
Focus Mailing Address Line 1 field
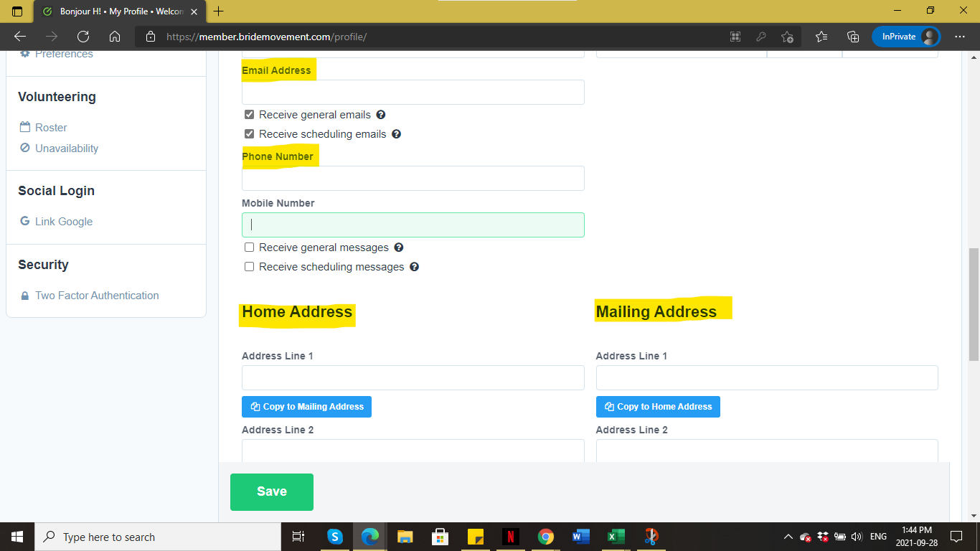point(767,378)
